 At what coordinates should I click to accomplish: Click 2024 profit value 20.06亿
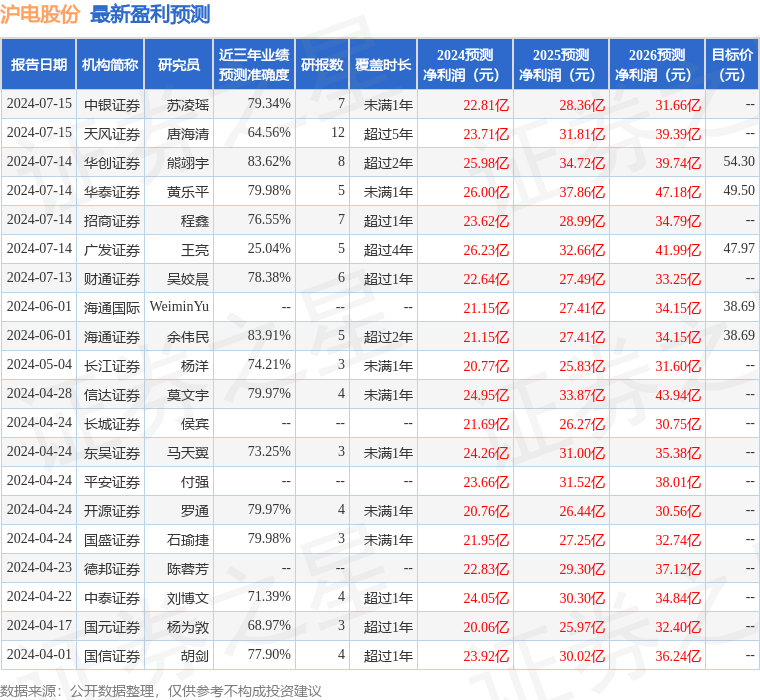click(486, 627)
